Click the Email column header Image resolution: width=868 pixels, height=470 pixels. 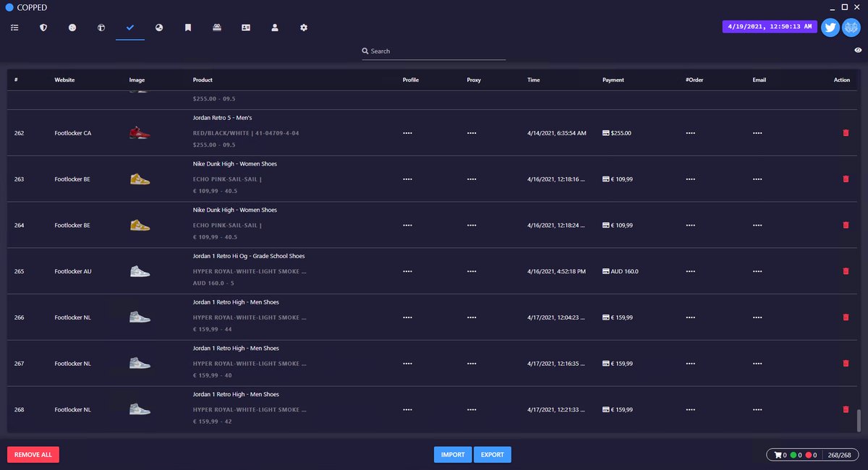(759, 80)
